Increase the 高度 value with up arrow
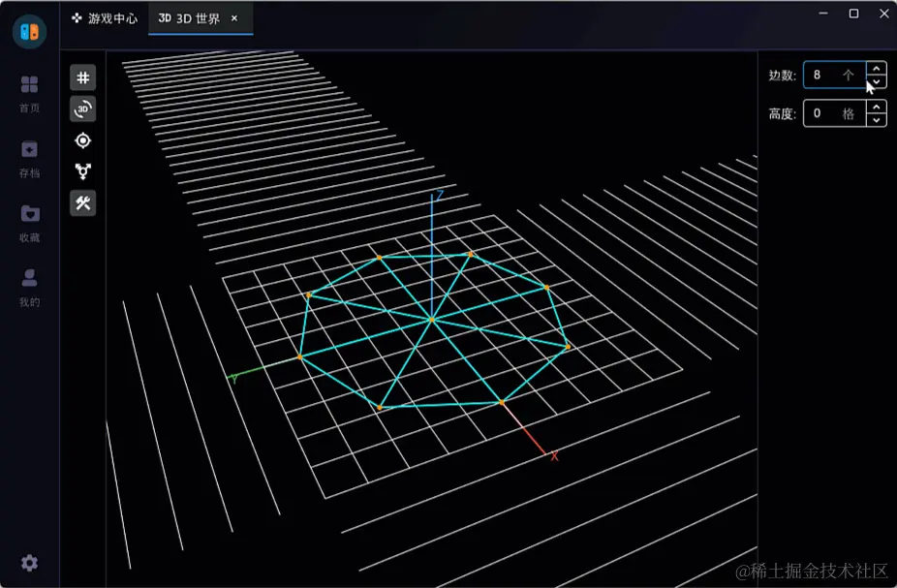This screenshot has width=897, height=588. (x=877, y=107)
